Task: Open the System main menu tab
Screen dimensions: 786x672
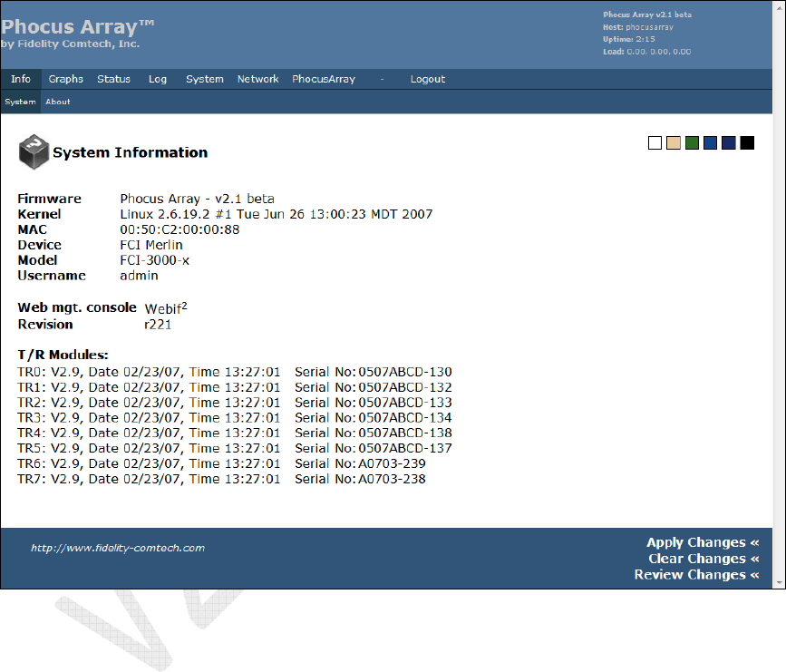Action: pyautogui.click(x=205, y=79)
